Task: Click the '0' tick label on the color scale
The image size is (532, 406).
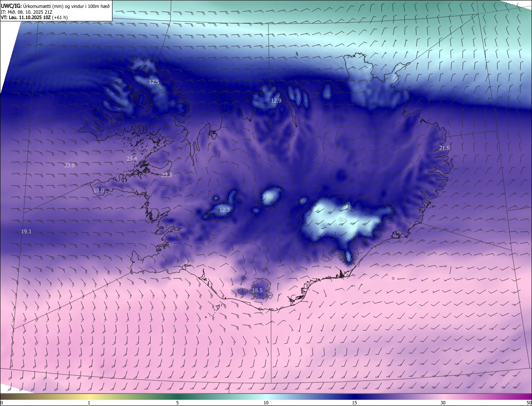Action: pyautogui.click(x=2, y=403)
